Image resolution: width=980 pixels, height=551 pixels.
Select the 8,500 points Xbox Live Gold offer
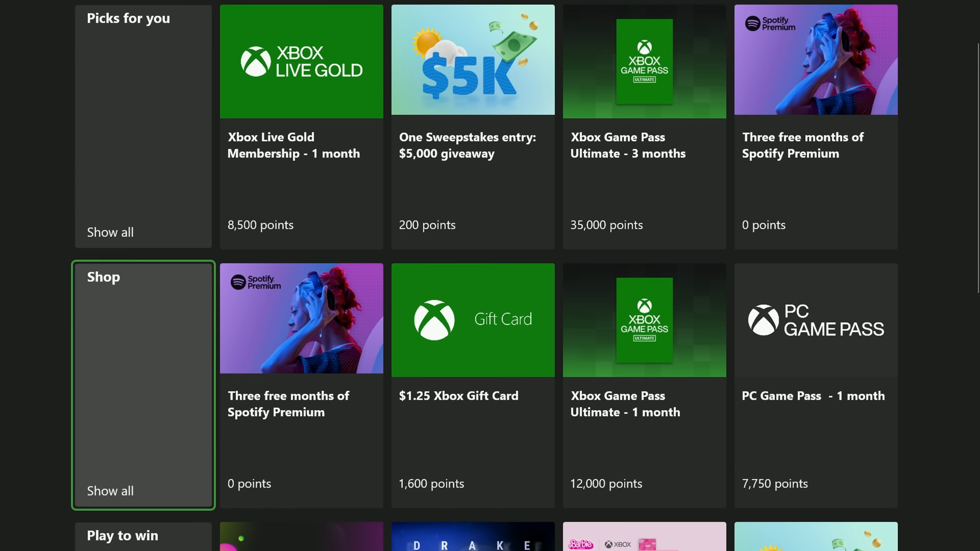260,225
